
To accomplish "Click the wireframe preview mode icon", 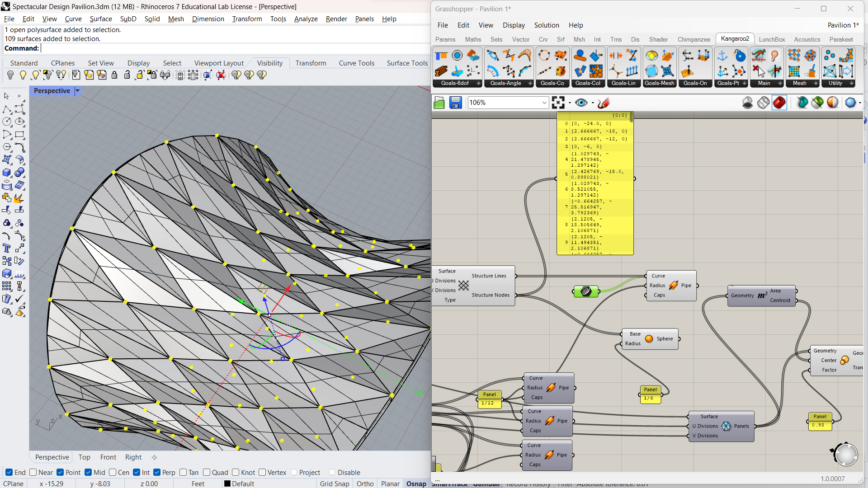I will 763,103.
